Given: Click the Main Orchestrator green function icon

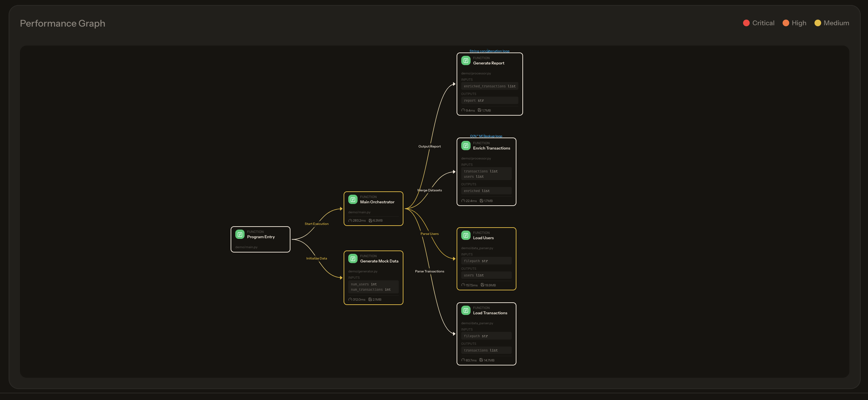Looking at the screenshot, I should point(353,199).
